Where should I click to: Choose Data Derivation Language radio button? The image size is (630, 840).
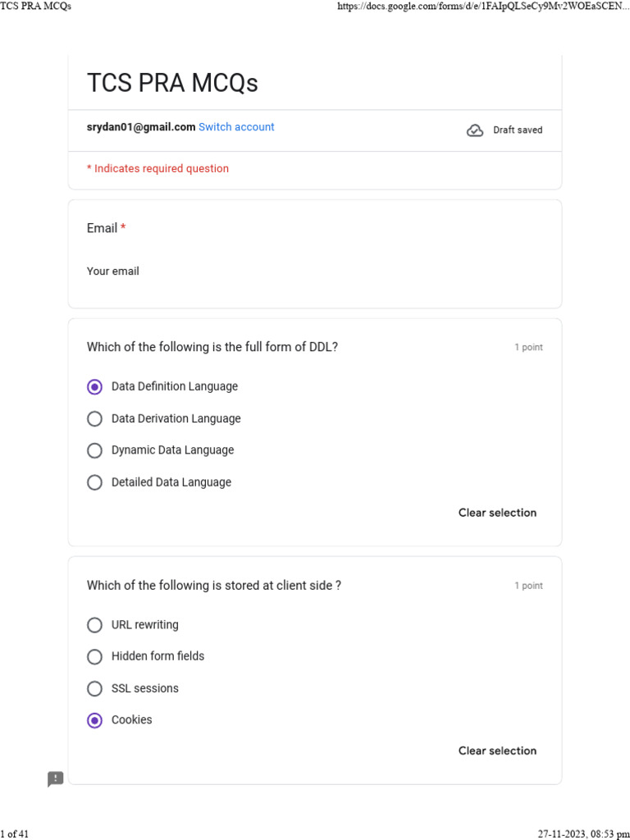(x=95, y=418)
